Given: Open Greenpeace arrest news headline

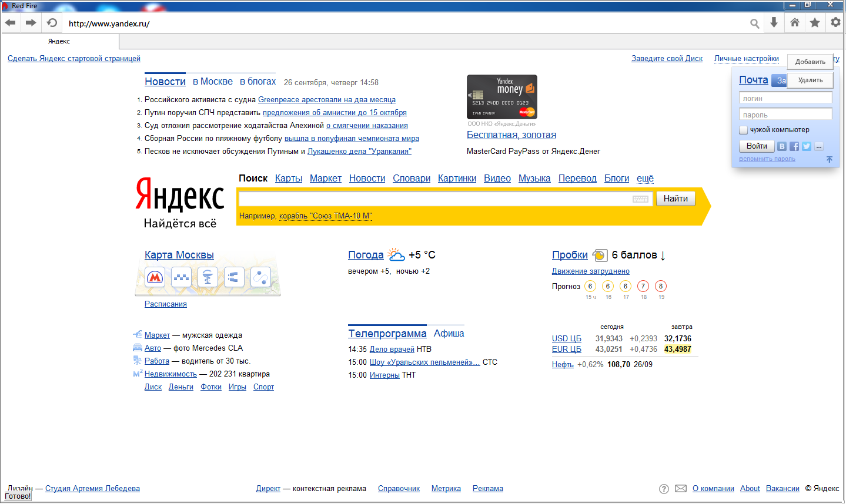Looking at the screenshot, I should coord(327,100).
